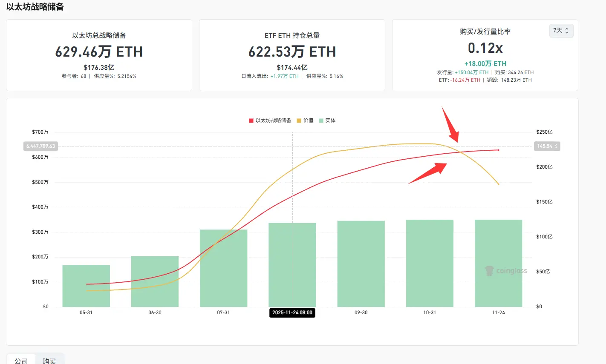Click the $200万 axis label
Viewport: 606px width, 364px height.
click(x=40, y=257)
